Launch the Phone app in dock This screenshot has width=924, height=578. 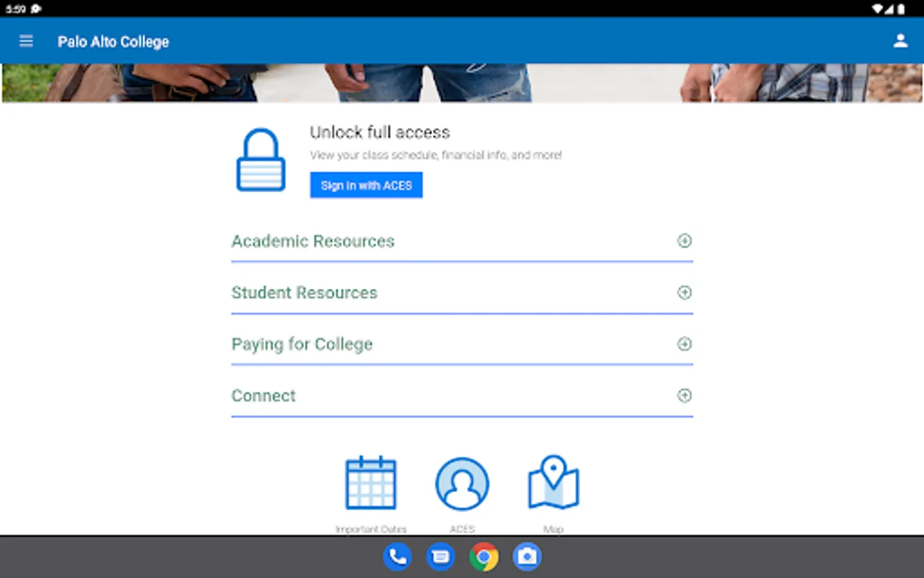(397, 557)
